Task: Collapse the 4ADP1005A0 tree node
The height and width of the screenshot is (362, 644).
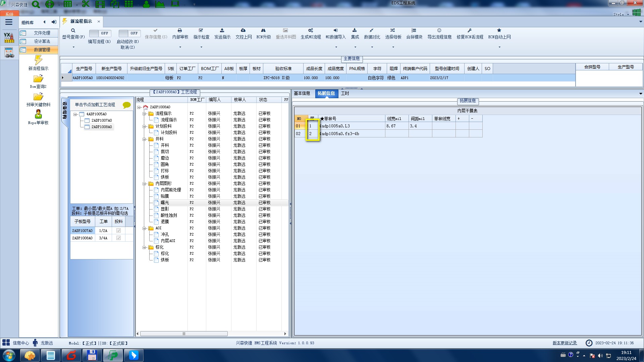Action: [75, 114]
